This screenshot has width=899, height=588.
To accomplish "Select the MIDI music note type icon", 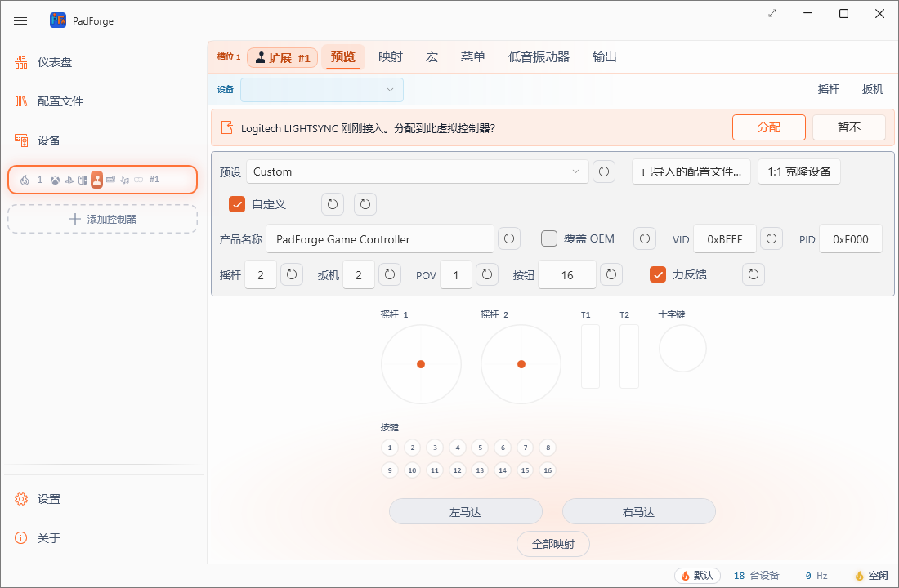I will click(x=125, y=180).
